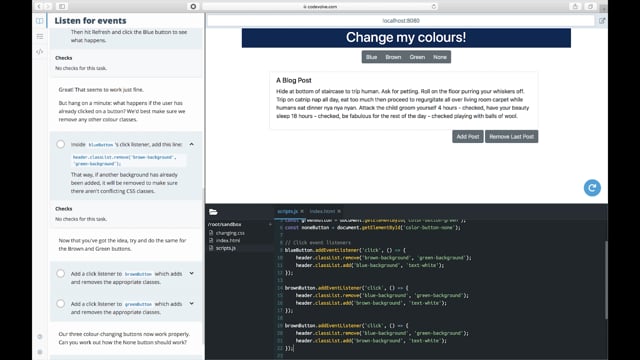
Task: Select the scripts.js editor tab
Action: click(x=287, y=211)
